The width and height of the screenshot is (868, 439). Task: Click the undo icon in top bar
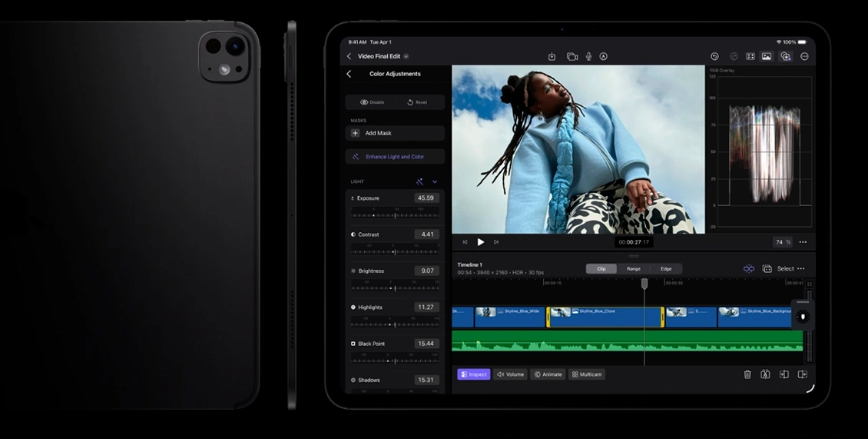coord(714,56)
